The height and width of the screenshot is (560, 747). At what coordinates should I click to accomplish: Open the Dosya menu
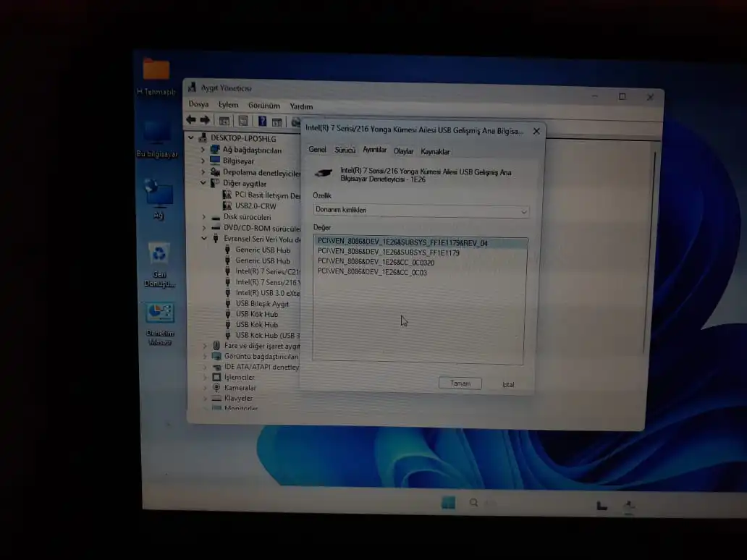[x=198, y=103]
